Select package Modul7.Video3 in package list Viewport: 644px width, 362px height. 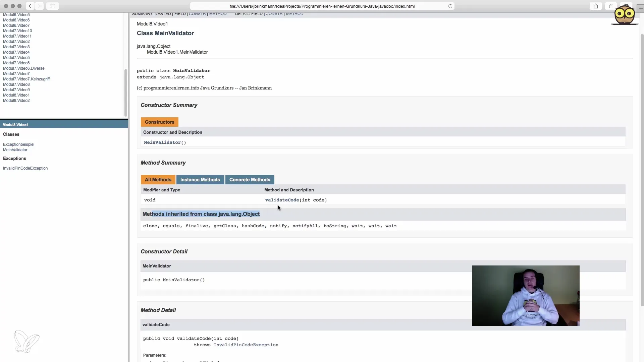[16, 47]
